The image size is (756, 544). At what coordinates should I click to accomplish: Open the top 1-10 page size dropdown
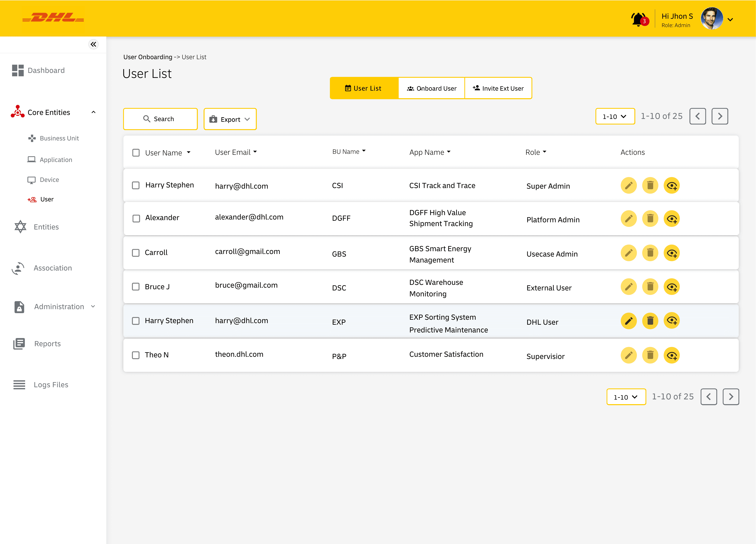tap(615, 116)
